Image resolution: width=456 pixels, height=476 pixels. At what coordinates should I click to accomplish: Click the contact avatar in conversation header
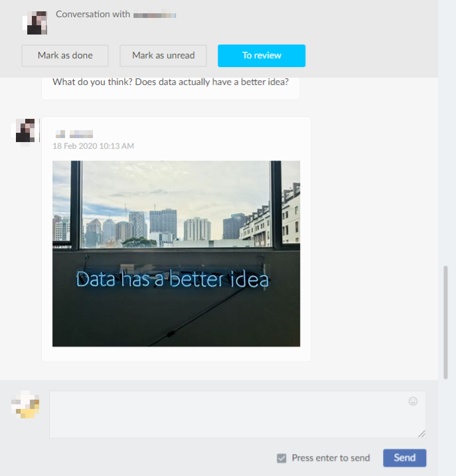(35, 21)
